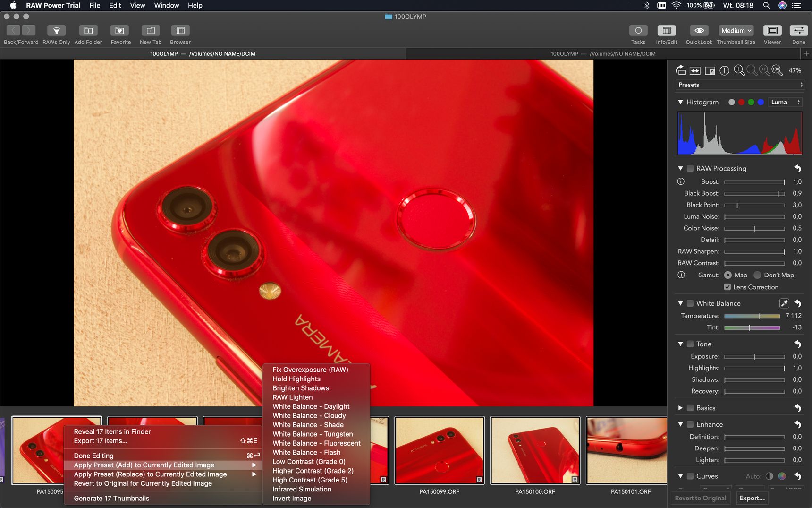Open the Wi-Fi status menu

point(676,5)
